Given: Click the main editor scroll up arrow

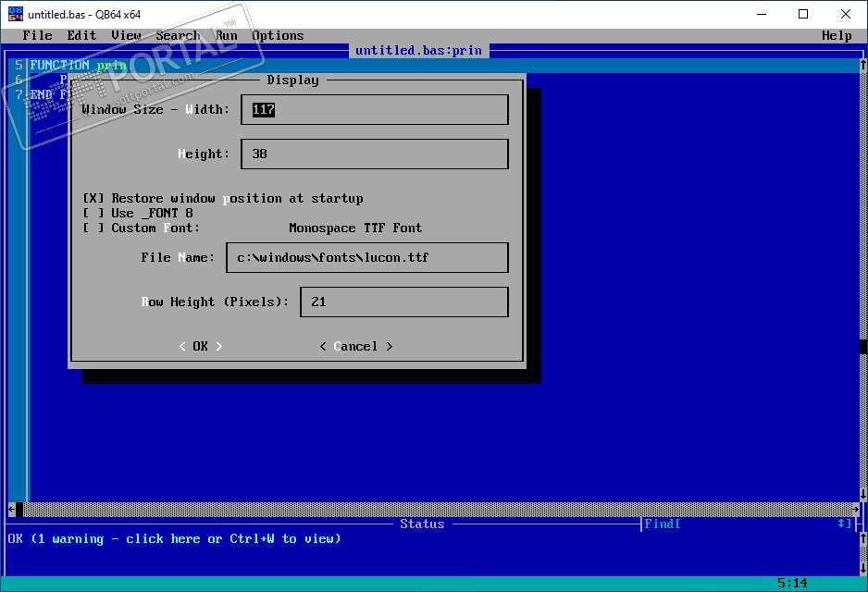Looking at the screenshot, I should click(x=863, y=65).
